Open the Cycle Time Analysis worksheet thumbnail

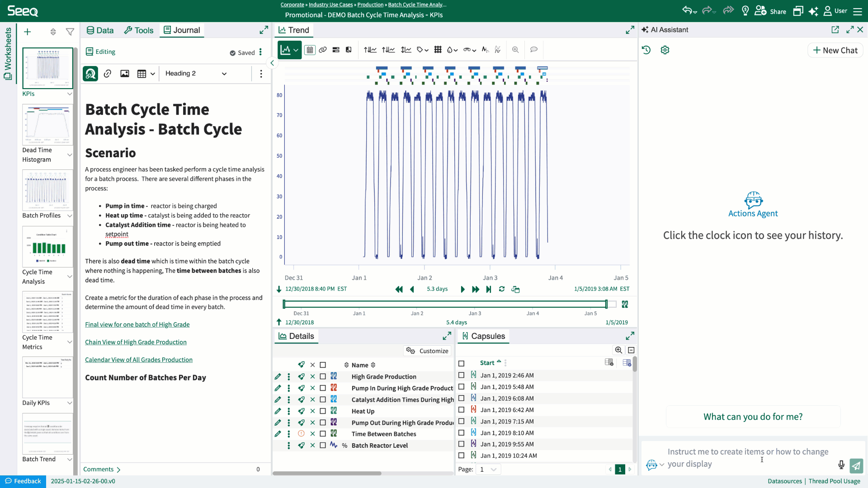tap(47, 247)
